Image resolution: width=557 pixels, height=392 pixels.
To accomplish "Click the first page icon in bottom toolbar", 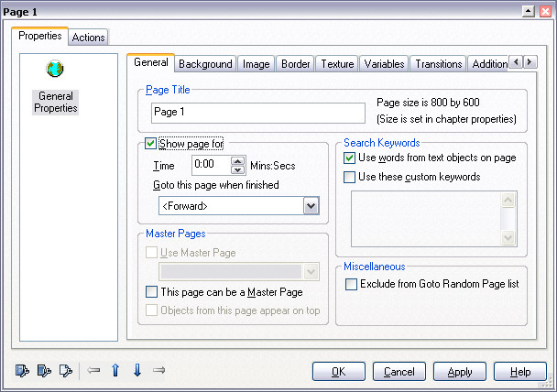I will (22, 371).
